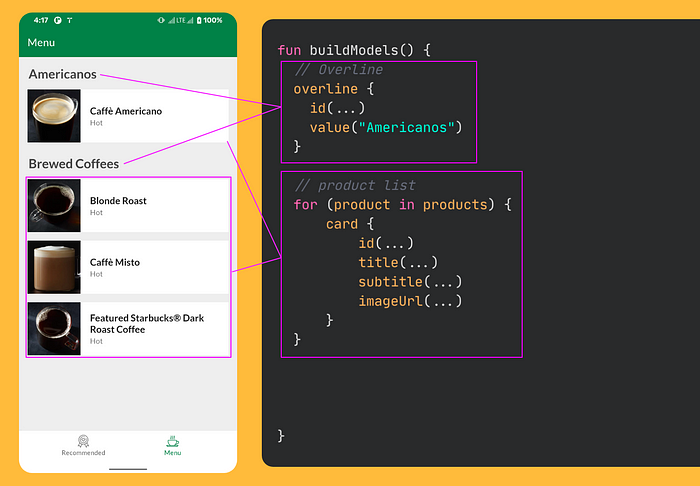Click the battery icon in status bar
The width and height of the screenshot is (700, 486).
(199, 20)
